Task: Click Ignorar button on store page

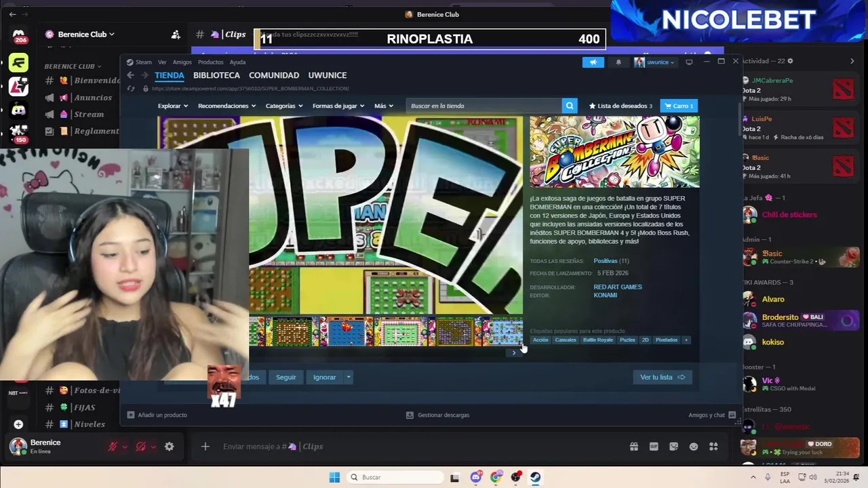Action: (325, 377)
